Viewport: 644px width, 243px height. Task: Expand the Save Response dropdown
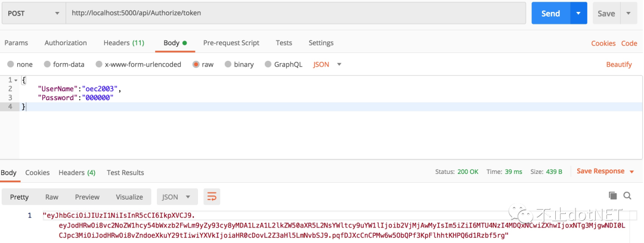605,172
